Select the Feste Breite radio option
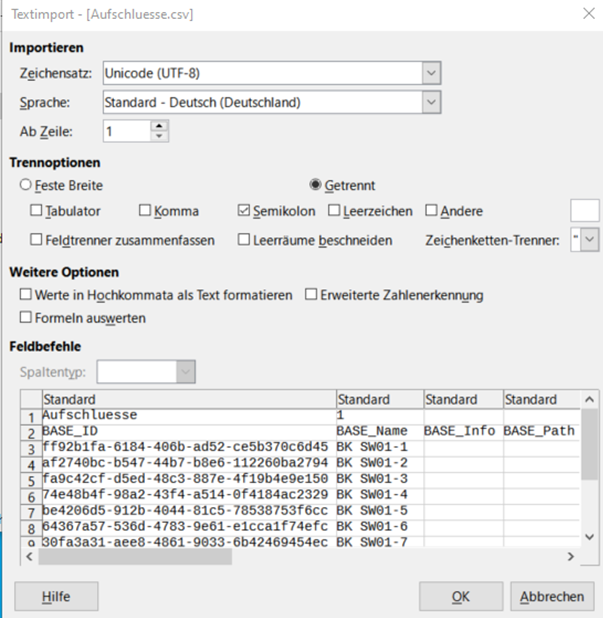The height and width of the screenshot is (618, 603). [26, 185]
